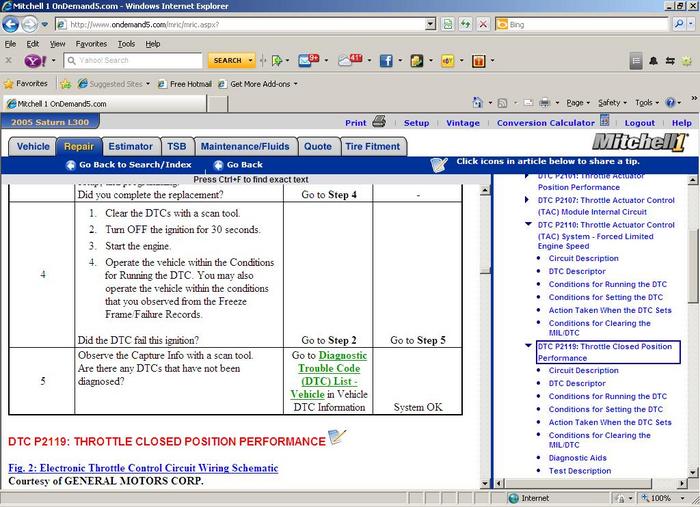Click the Mitchell 1 OnDemand5.com browser tab
The height and width of the screenshot is (507, 700).
[x=105, y=104]
